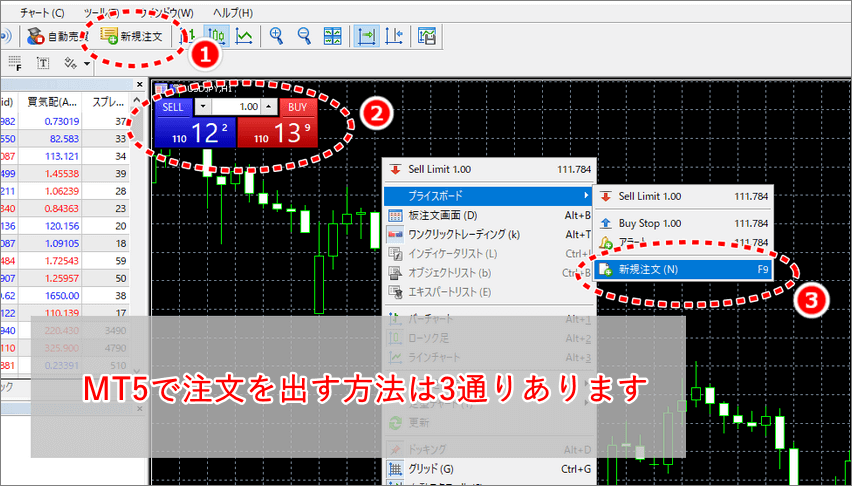Select ask price 110.139
Image resolution: width=852 pixels, height=486 pixels.
(64, 313)
